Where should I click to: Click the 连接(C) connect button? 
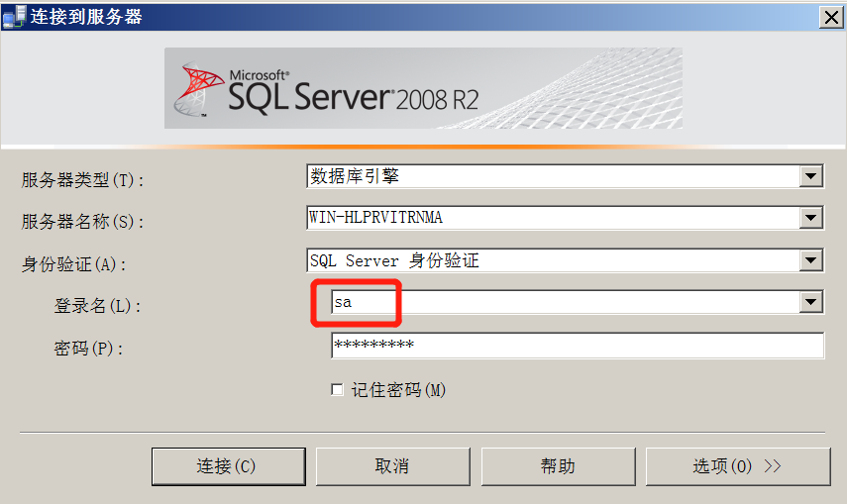click(229, 466)
